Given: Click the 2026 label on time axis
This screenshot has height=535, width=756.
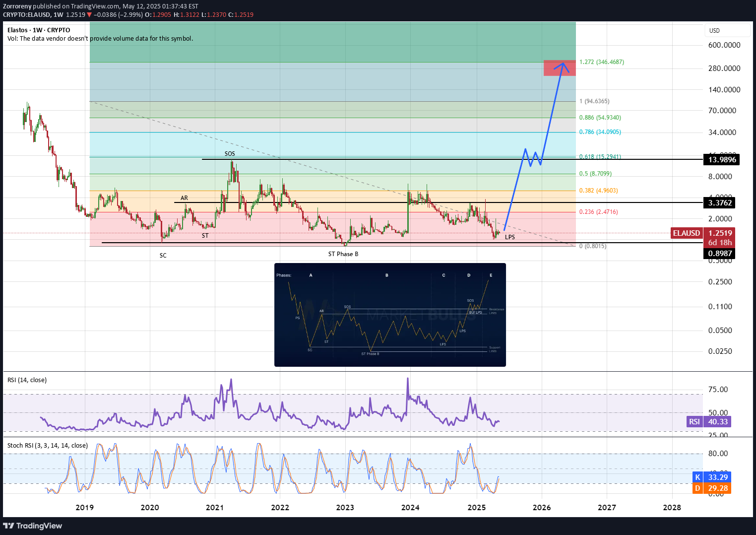Looking at the screenshot, I should tap(542, 507).
